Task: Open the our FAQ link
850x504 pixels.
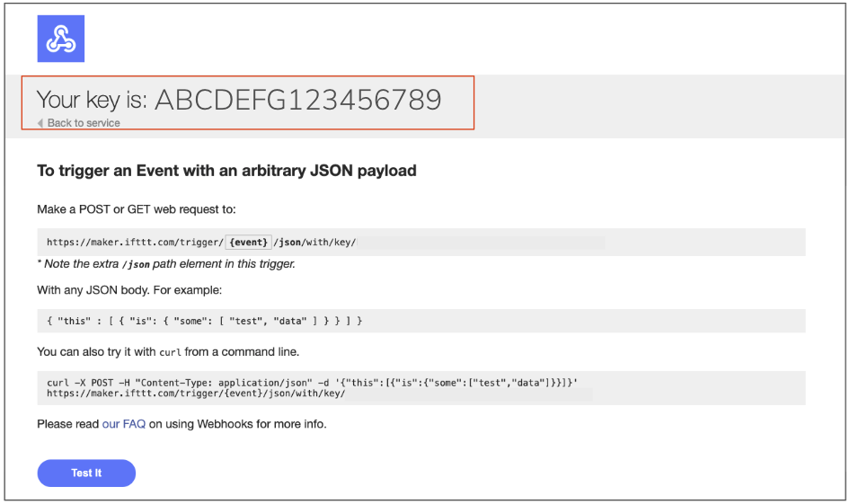Action: tap(123, 423)
